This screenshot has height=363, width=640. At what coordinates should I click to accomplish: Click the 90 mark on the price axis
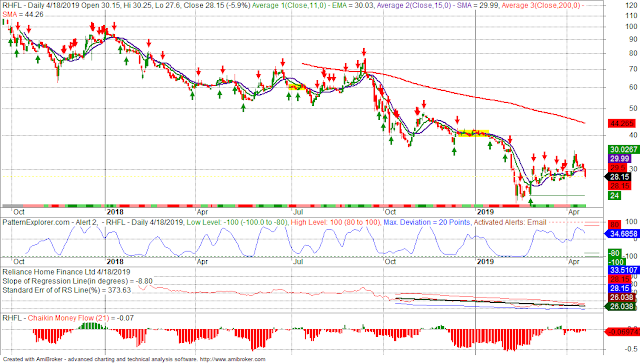[x=633, y=40]
